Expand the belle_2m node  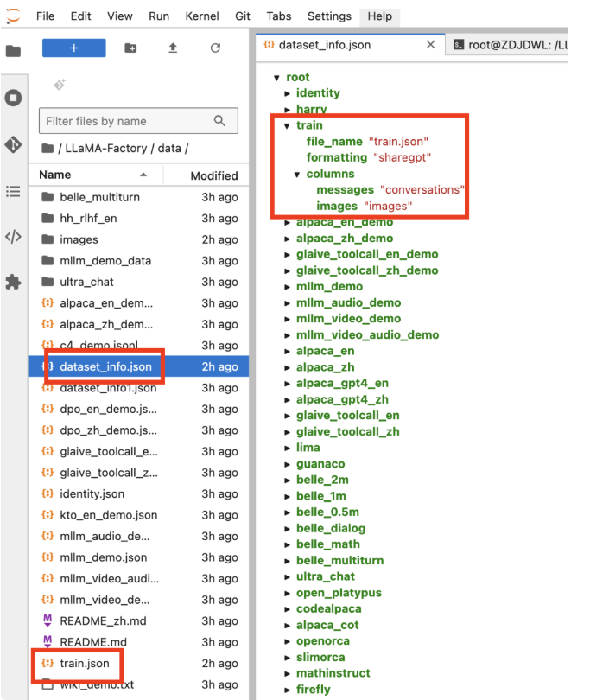(288, 480)
